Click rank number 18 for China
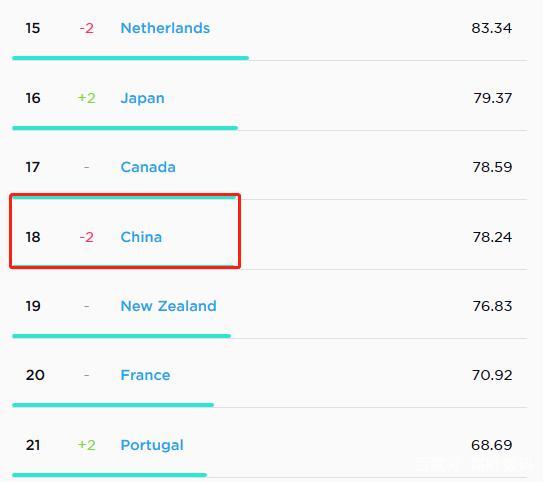Screen dimensions: 543x482 pyautogui.click(x=33, y=237)
